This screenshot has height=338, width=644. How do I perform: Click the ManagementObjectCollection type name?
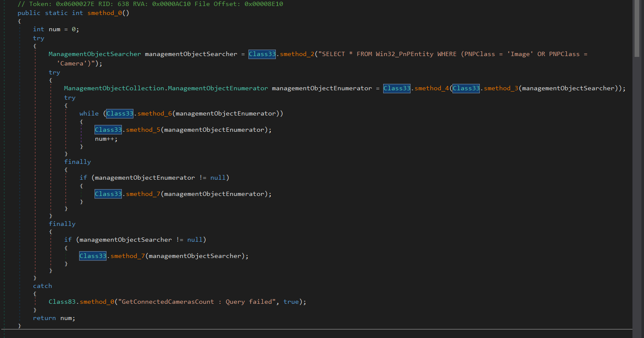pyautogui.click(x=114, y=89)
